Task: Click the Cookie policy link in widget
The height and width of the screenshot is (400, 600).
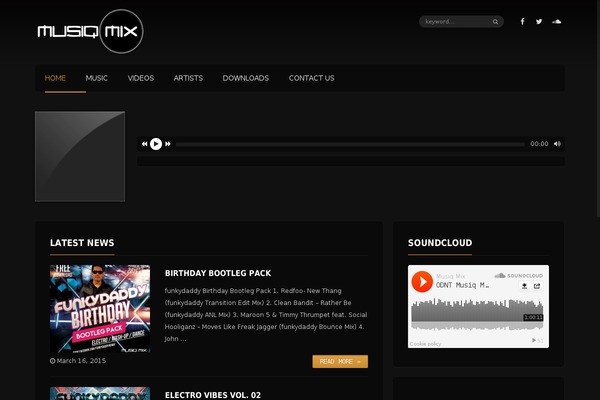Action: pyautogui.click(x=425, y=344)
